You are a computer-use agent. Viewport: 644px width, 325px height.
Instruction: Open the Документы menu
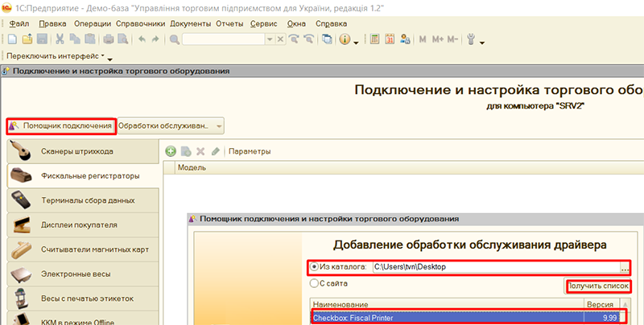click(x=191, y=23)
